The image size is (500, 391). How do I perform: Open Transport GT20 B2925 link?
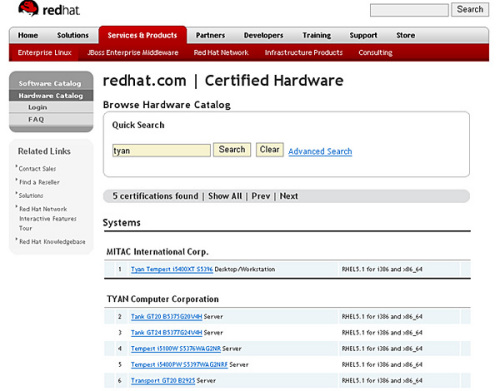pos(163,380)
